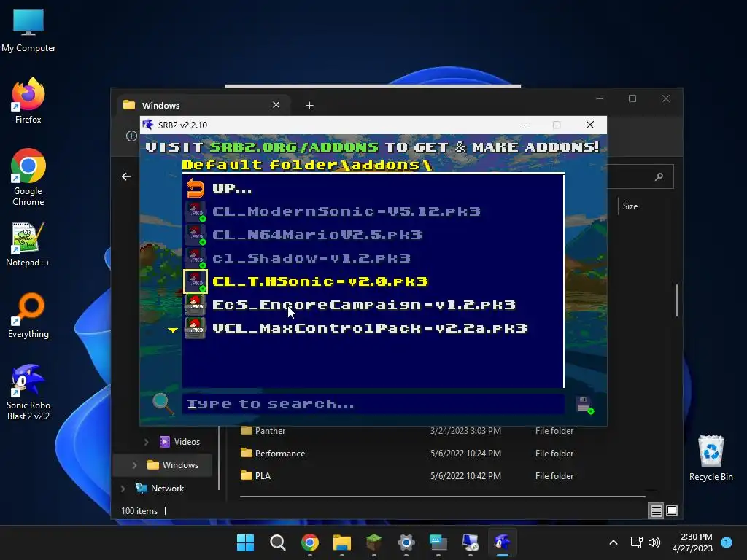Show hidden system tray icons chevron
The width and height of the screenshot is (747, 560).
point(614,542)
